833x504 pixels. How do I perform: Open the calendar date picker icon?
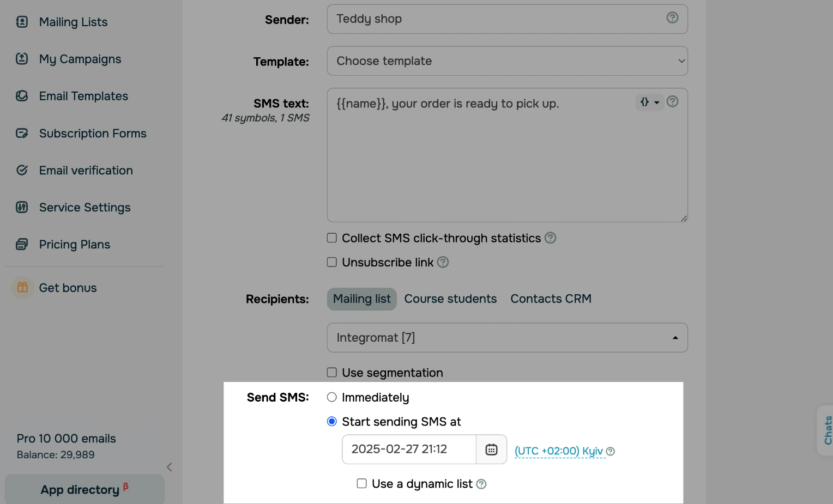tap(491, 450)
